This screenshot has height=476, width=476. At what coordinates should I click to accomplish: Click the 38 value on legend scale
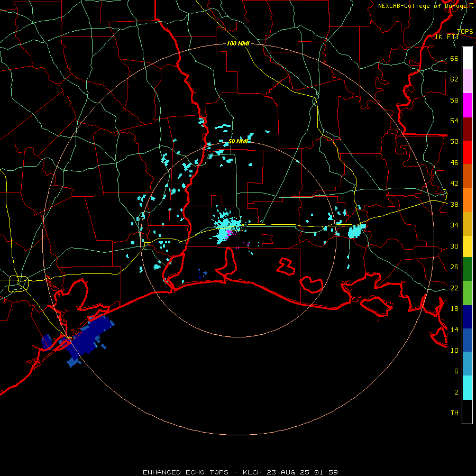click(x=454, y=204)
